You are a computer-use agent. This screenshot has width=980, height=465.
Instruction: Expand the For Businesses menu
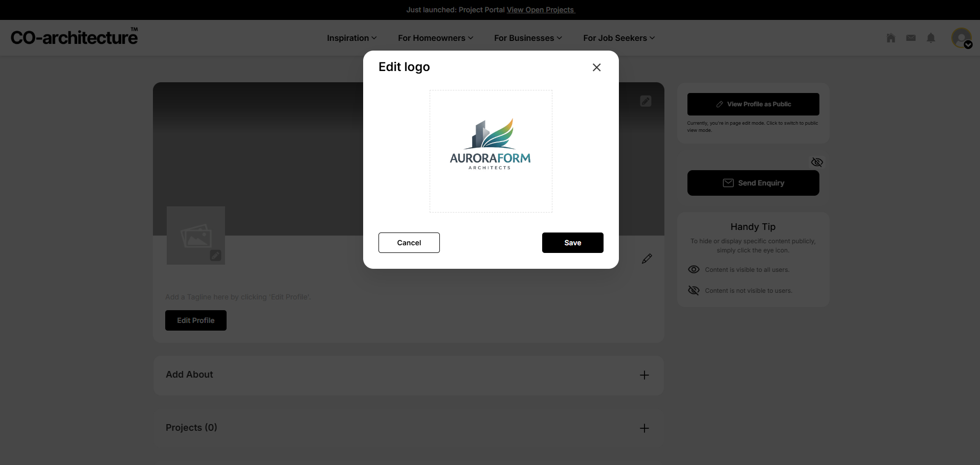[528, 38]
